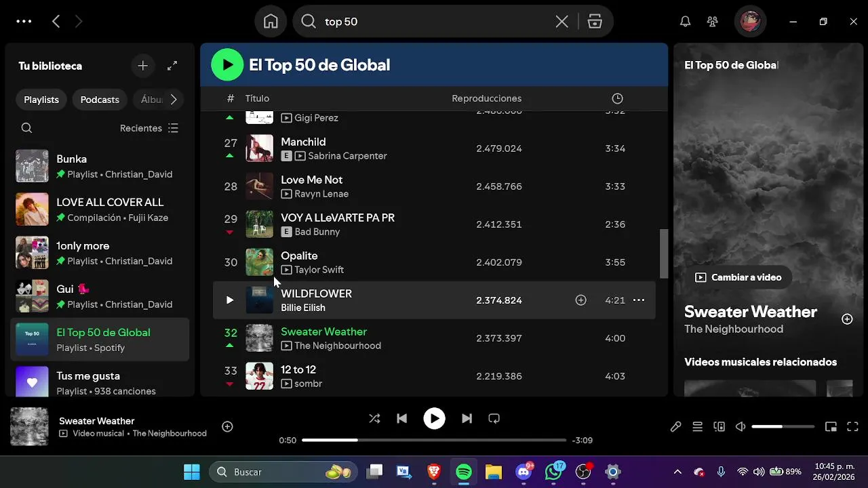Open the user profile avatar
This screenshot has height=488, width=868.
point(750,22)
